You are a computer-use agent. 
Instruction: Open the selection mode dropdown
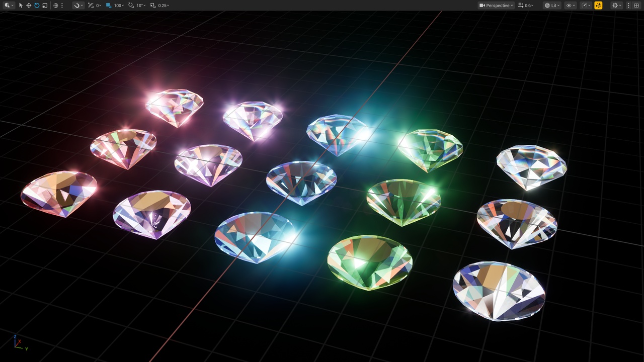pyautogui.click(x=9, y=6)
